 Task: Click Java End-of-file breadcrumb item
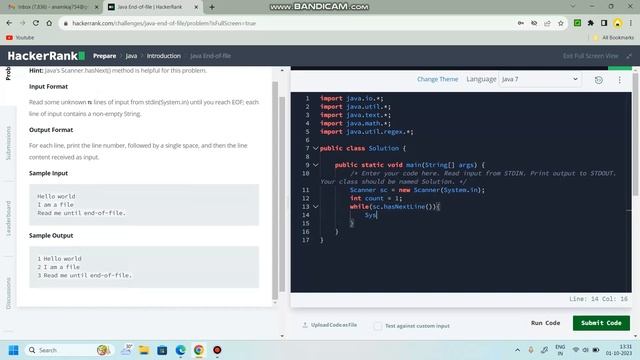(210, 56)
